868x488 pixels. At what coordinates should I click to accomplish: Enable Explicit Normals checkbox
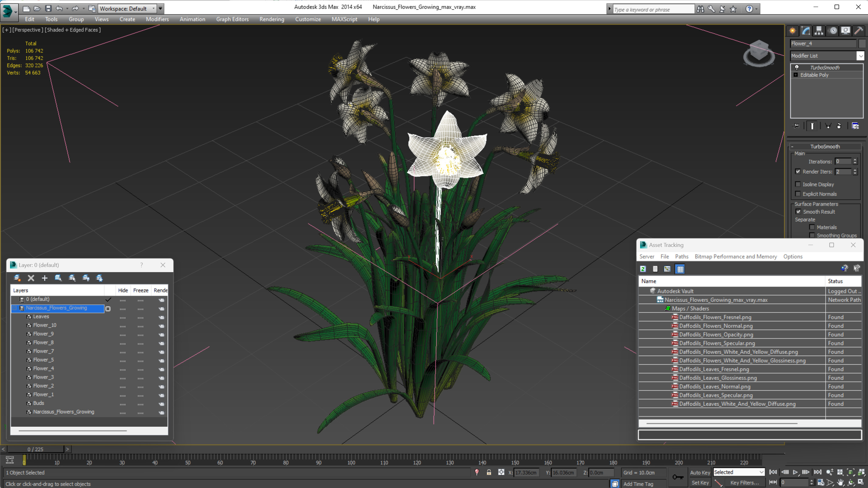click(798, 194)
